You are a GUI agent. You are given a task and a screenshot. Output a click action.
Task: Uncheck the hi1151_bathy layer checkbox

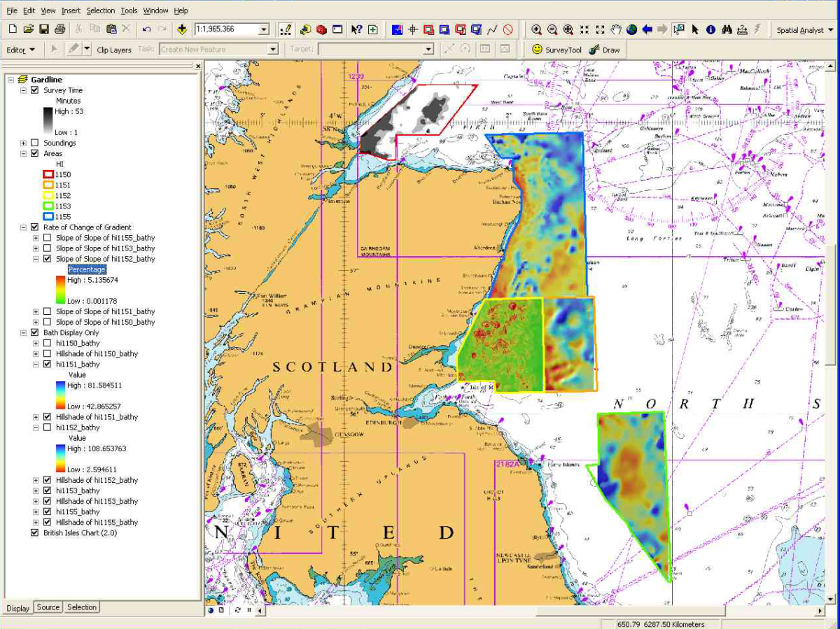tap(48, 365)
